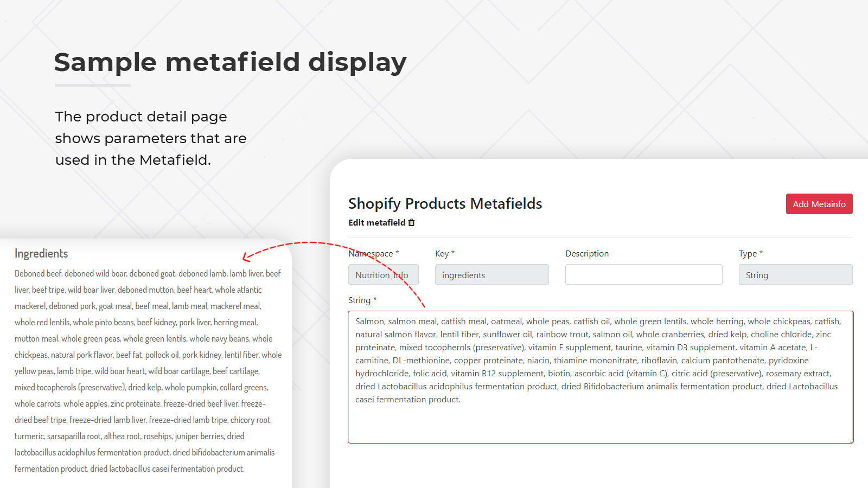The image size is (868, 488).
Task: Click the Type field label
Action: (748, 254)
